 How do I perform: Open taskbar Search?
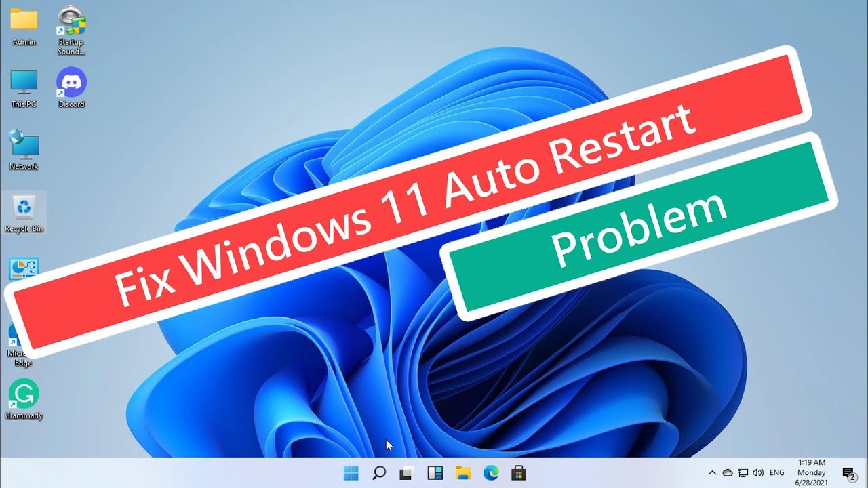(379, 473)
